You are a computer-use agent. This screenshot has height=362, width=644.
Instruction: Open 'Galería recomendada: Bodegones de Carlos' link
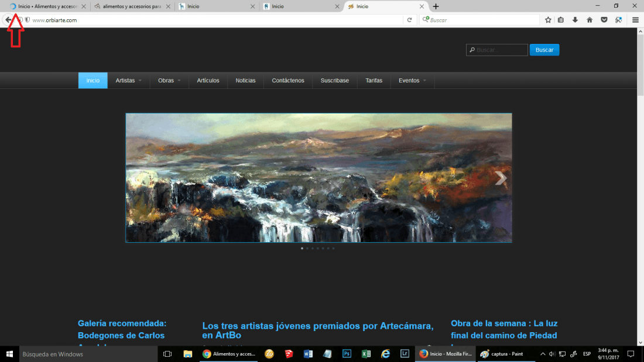point(122,329)
